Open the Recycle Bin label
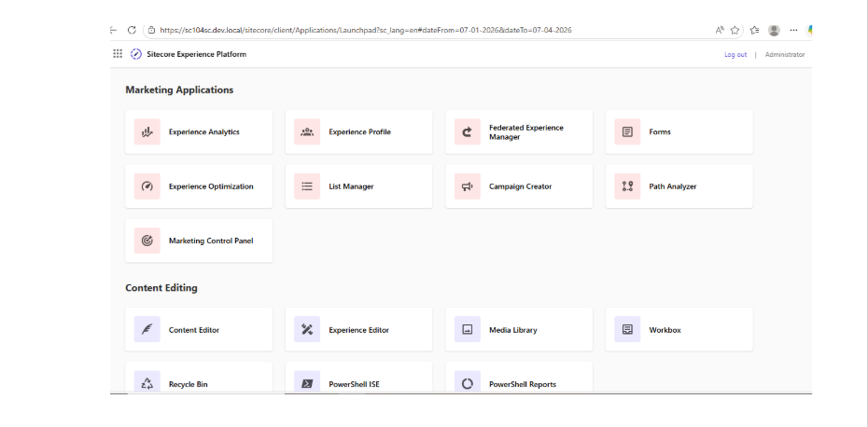The image size is (868, 427). coord(189,384)
